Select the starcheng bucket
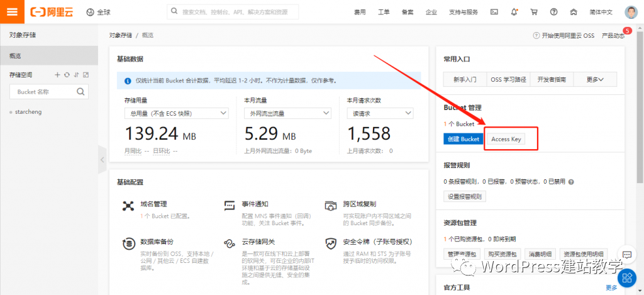This screenshot has height=295, width=644. 28,112
